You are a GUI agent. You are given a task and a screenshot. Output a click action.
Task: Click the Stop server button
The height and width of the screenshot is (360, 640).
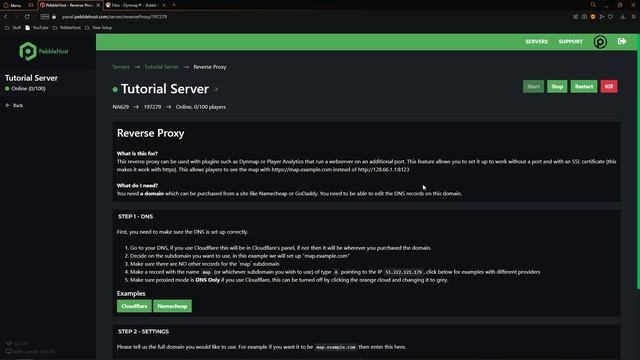coord(557,87)
